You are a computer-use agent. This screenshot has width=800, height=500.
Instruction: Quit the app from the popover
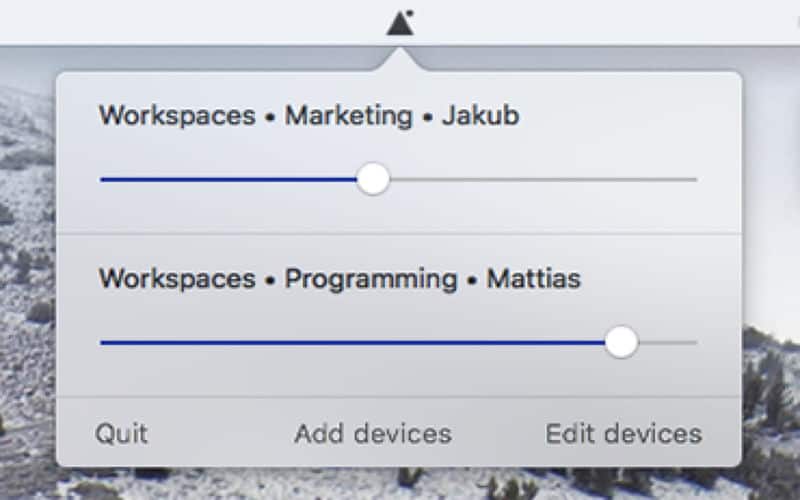click(121, 434)
